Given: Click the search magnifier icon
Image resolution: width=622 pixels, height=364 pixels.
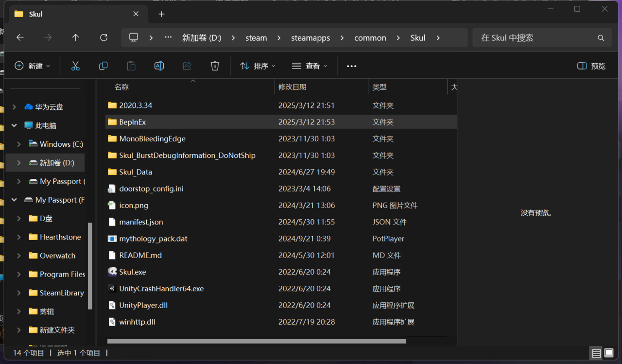Looking at the screenshot, I should click(x=601, y=38).
